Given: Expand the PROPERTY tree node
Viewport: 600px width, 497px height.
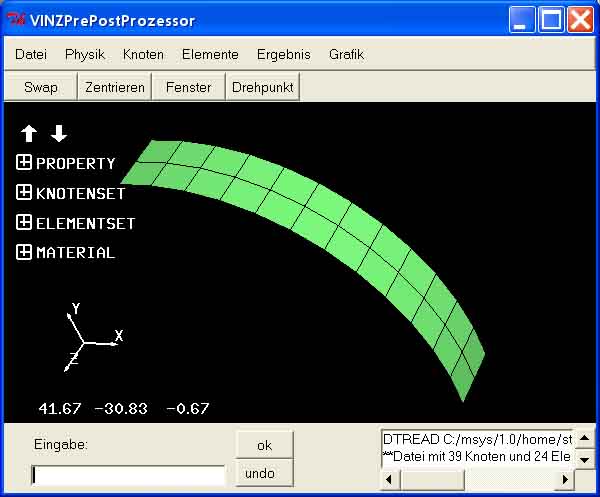Looking at the screenshot, I should pyautogui.click(x=24, y=162).
